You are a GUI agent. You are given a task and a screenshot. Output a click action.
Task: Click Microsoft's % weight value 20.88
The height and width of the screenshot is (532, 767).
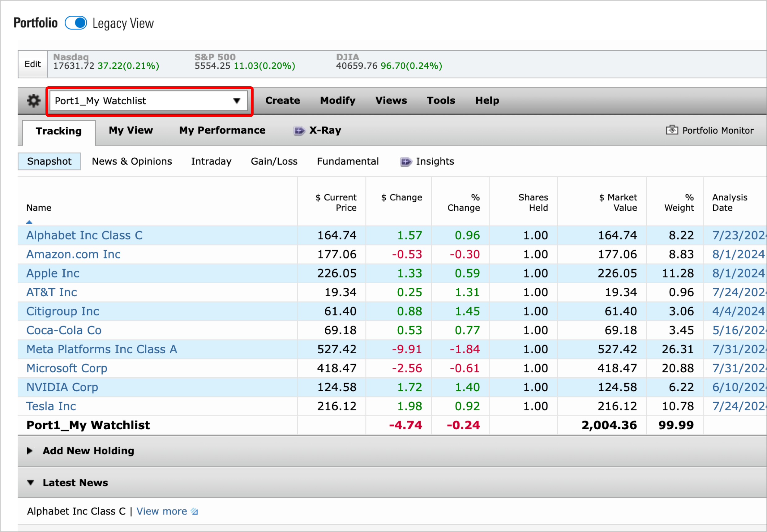click(x=678, y=368)
